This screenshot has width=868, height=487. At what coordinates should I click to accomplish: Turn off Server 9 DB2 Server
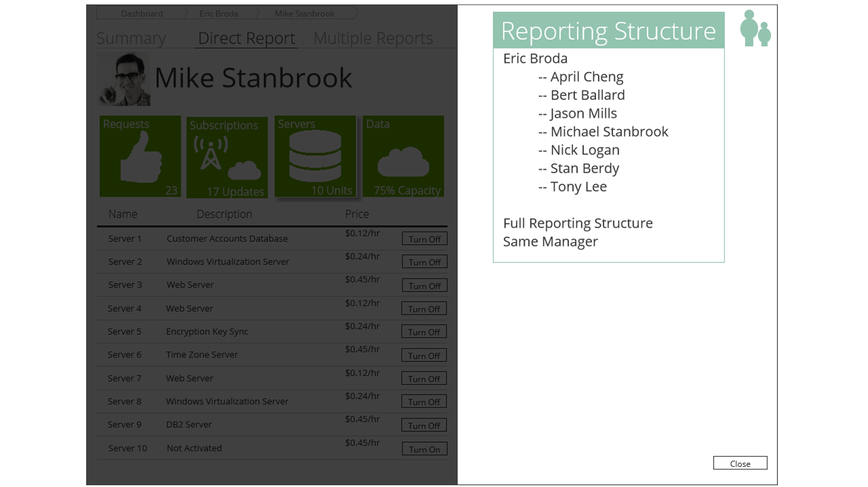coord(424,425)
